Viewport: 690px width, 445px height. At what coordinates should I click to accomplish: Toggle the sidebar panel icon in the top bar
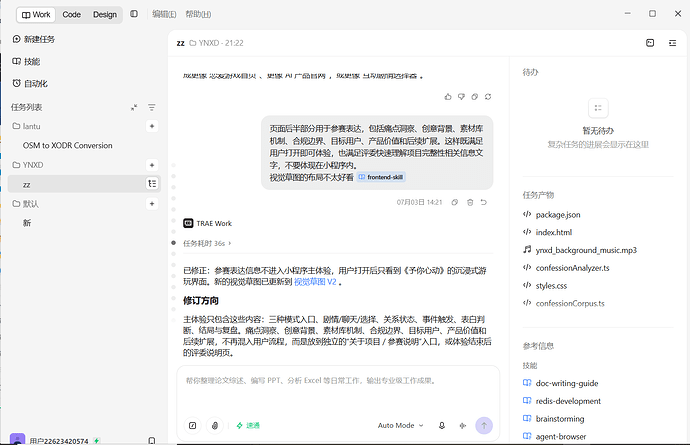click(134, 14)
